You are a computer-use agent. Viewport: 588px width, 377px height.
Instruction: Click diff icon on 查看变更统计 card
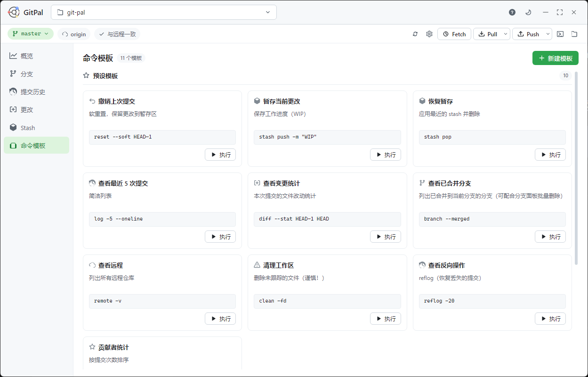[x=257, y=183]
